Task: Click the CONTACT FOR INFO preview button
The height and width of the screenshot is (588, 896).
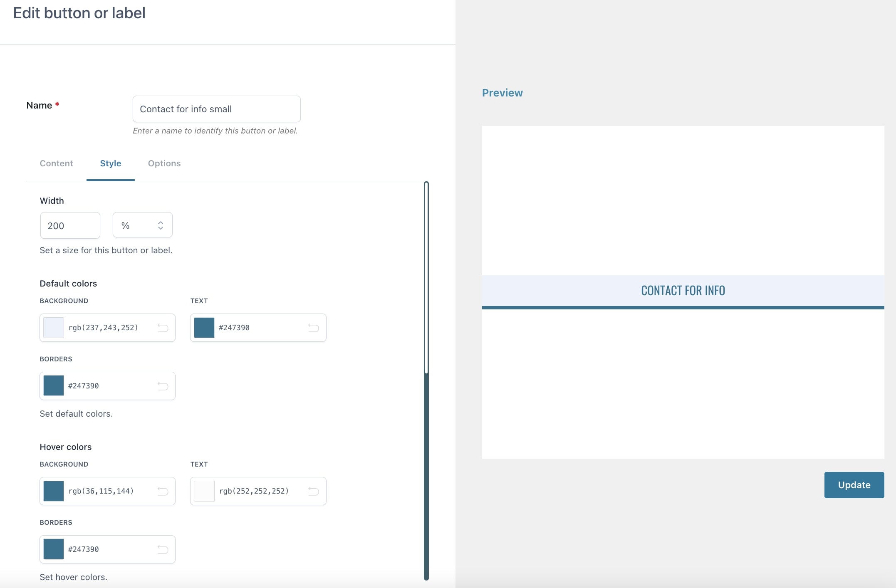Action: (x=683, y=292)
